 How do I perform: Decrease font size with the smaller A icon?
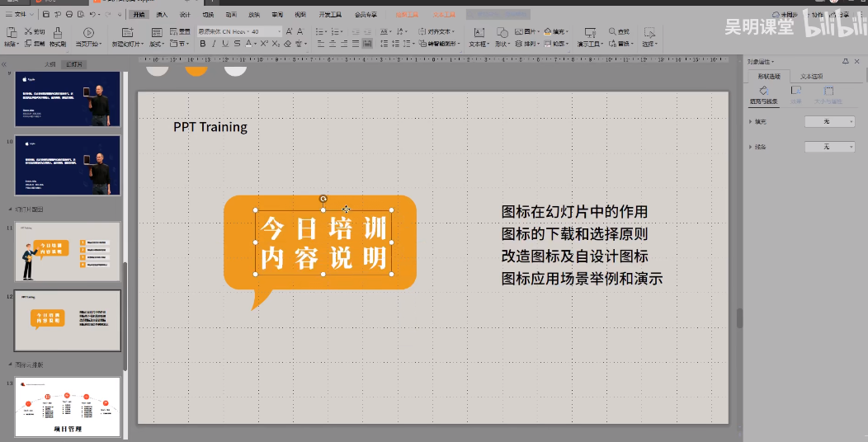coord(300,31)
